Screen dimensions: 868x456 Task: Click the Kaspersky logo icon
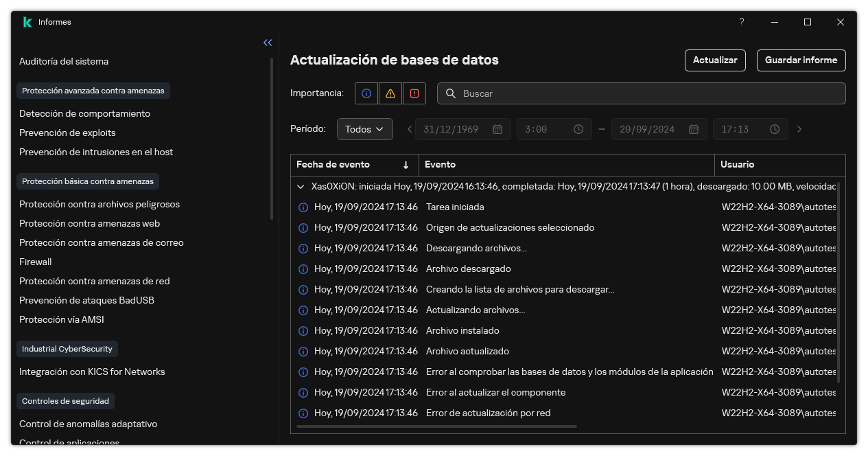[x=27, y=21]
